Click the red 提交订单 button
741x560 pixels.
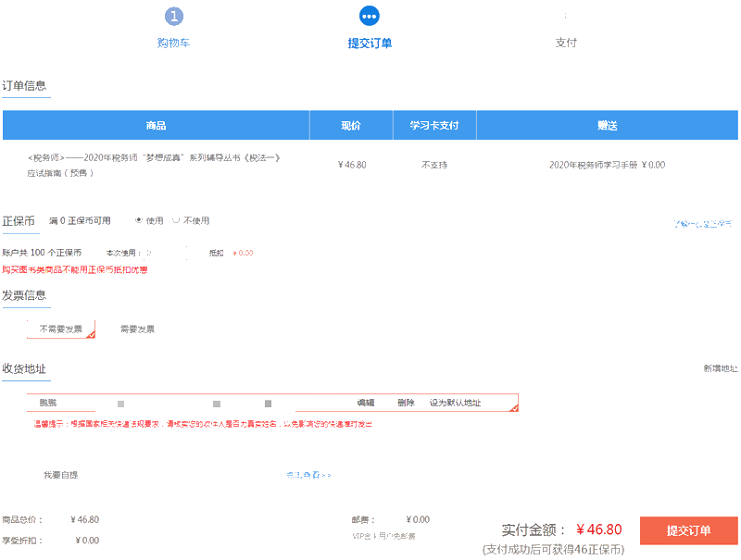point(689,529)
